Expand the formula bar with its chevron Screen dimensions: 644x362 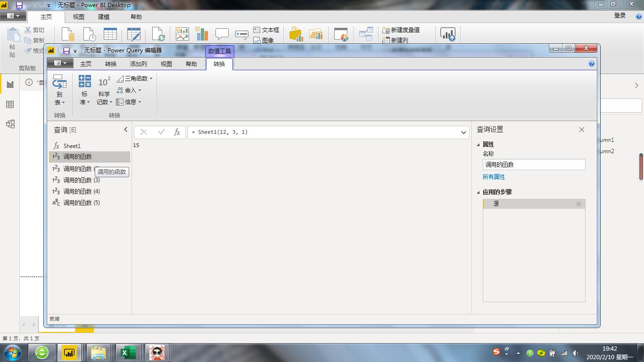(x=463, y=132)
